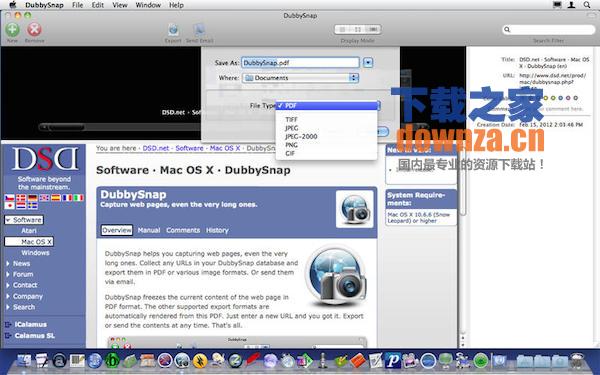Screen dimensions: 600x375
Task: Click the user account icon in menu bar
Action: (x=571, y=5)
